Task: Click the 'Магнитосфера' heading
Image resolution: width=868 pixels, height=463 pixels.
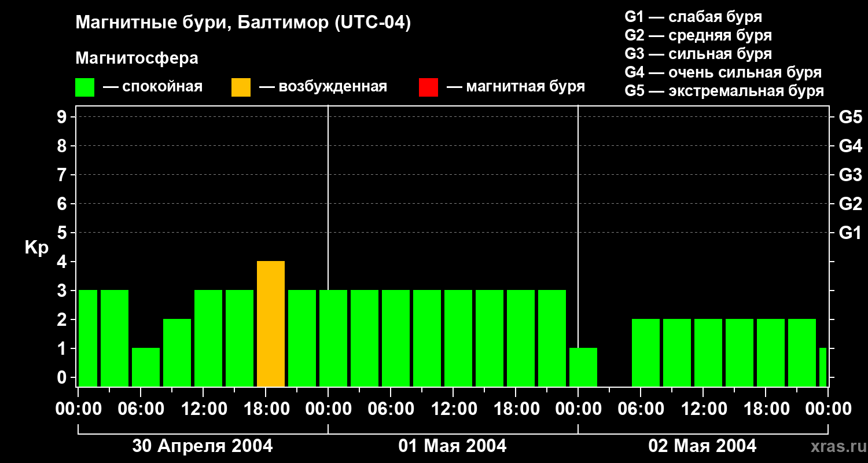Action: (137, 58)
